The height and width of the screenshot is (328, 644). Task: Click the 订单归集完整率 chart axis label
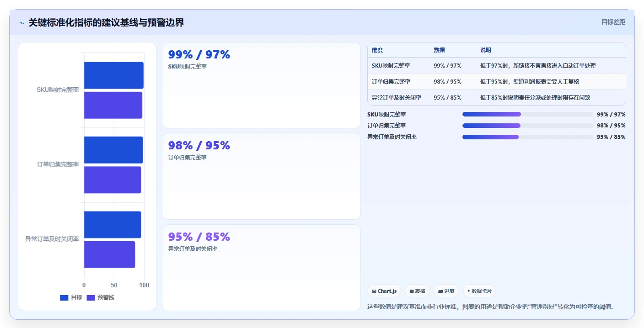tap(58, 164)
